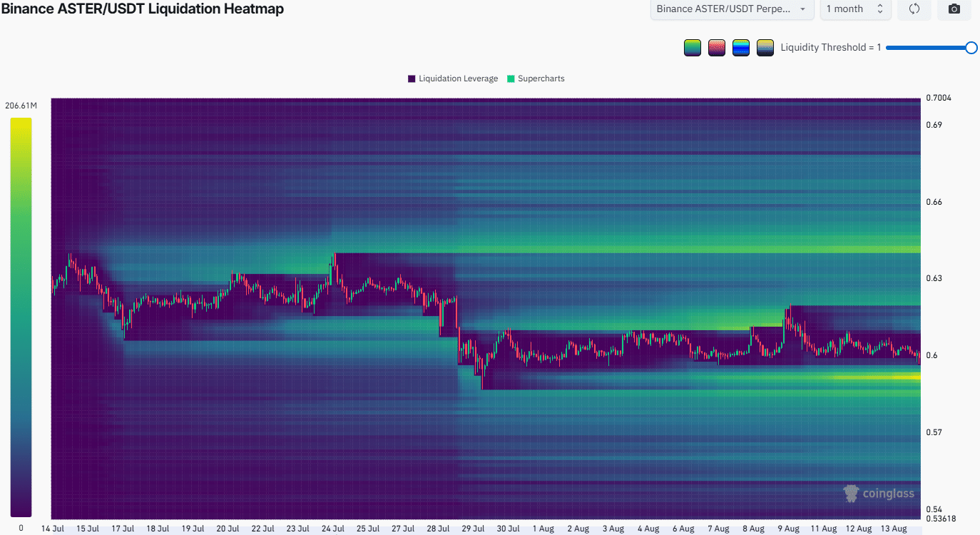Click the 0.63 price axis label
The width and height of the screenshot is (980, 535).
(x=934, y=278)
